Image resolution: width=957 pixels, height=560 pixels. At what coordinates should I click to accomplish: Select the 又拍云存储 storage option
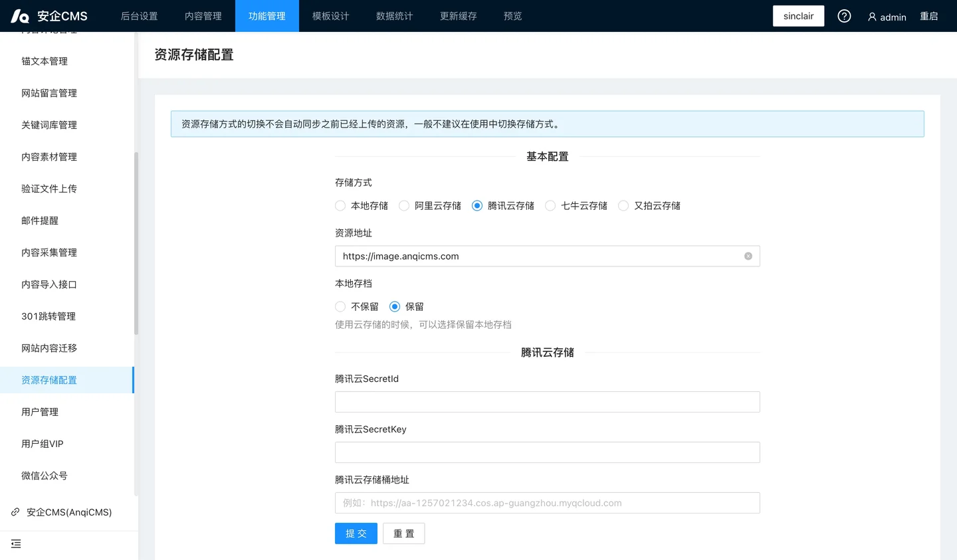tap(623, 205)
